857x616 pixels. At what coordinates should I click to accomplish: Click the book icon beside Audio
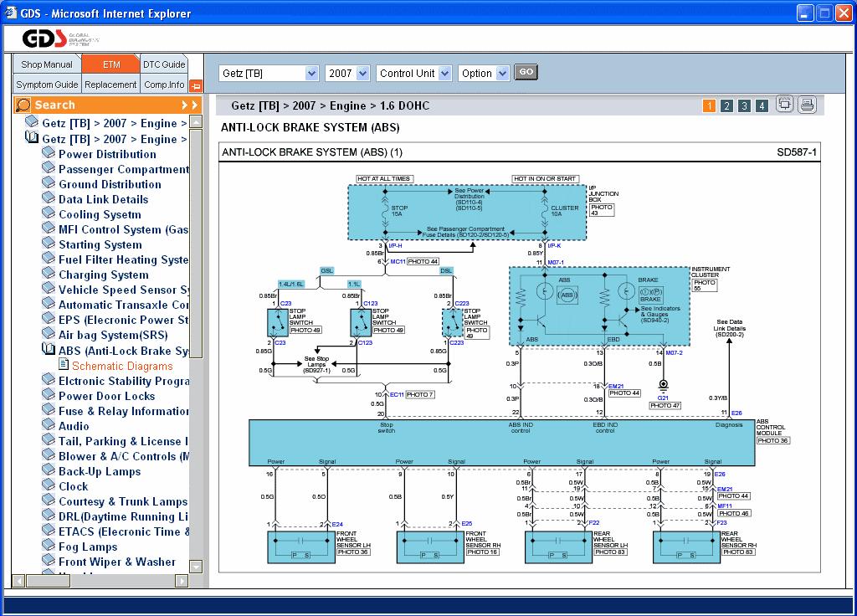(49, 424)
